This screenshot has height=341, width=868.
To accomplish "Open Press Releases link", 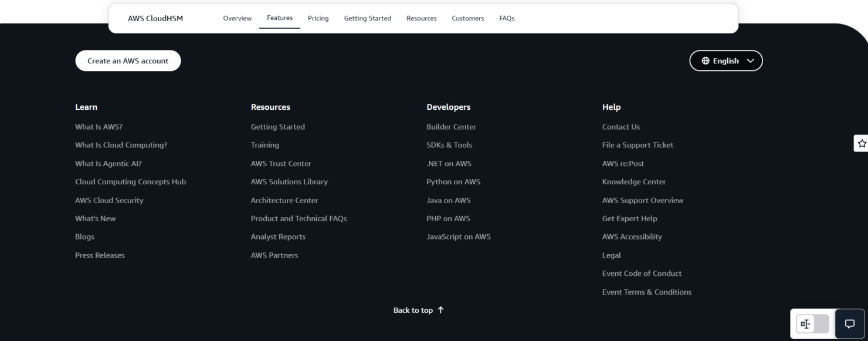I will 100,255.
